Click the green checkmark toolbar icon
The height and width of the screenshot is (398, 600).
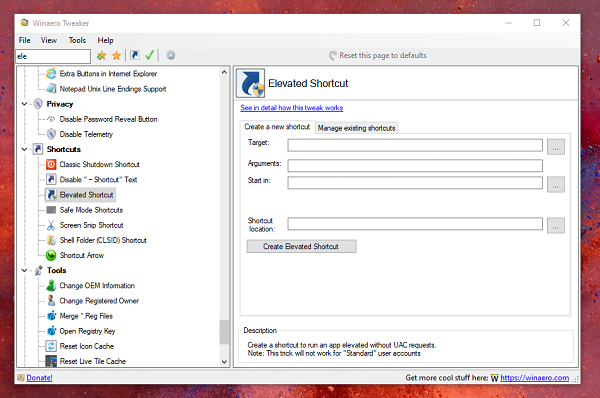click(x=149, y=55)
